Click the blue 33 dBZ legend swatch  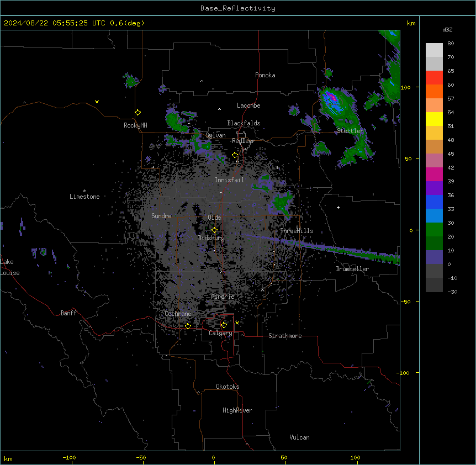(x=434, y=202)
